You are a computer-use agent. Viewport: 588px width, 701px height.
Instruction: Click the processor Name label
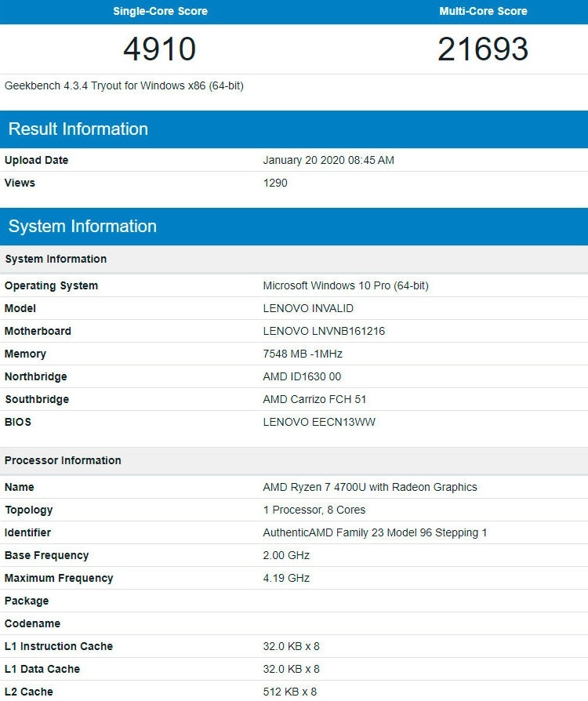pos(20,487)
